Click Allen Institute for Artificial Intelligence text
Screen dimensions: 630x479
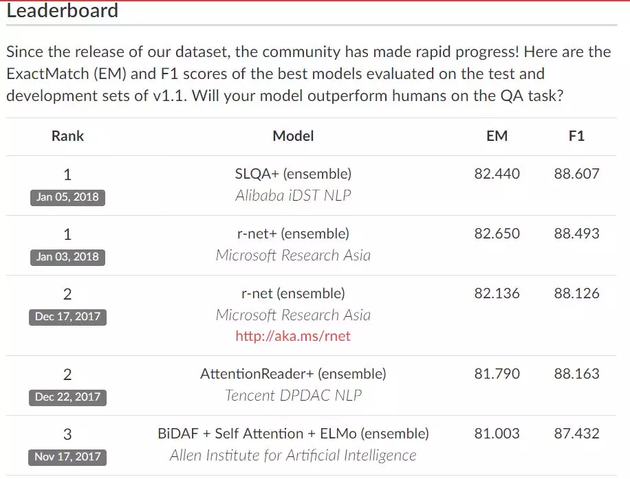pos(293,455)
